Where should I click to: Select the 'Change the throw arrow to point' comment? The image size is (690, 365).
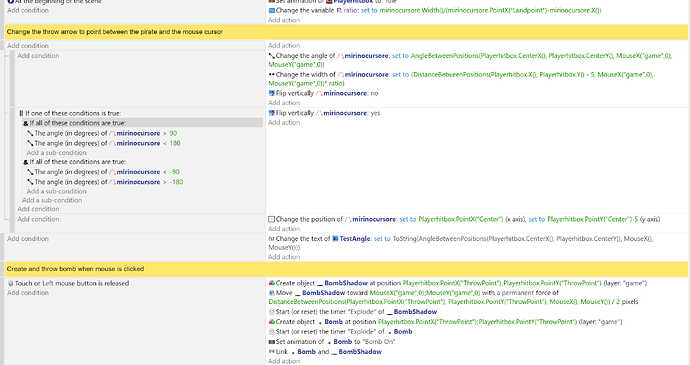(x=346, y=32)
